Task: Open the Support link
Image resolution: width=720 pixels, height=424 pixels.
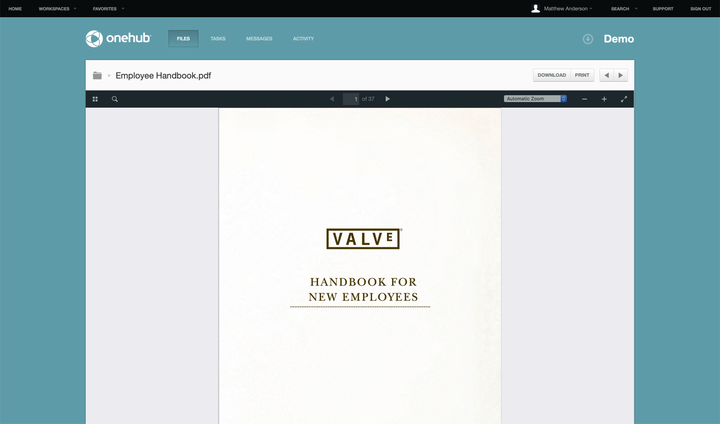Action: coord(663,9)
